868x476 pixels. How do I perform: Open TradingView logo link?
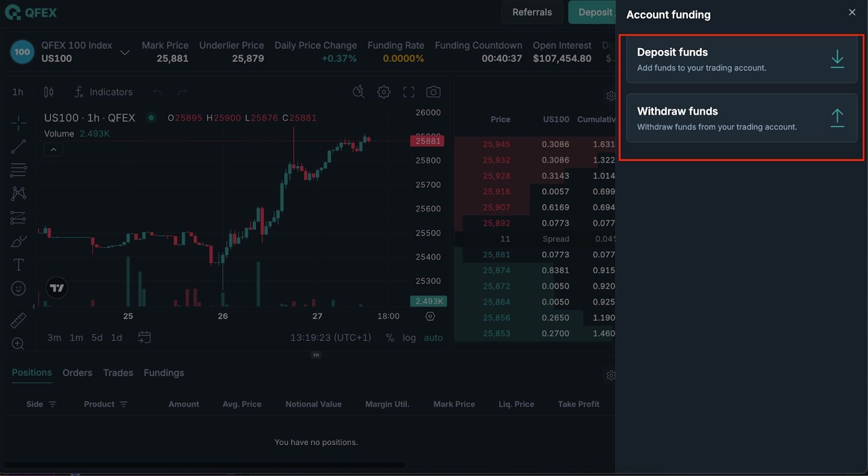coord(57,288)
